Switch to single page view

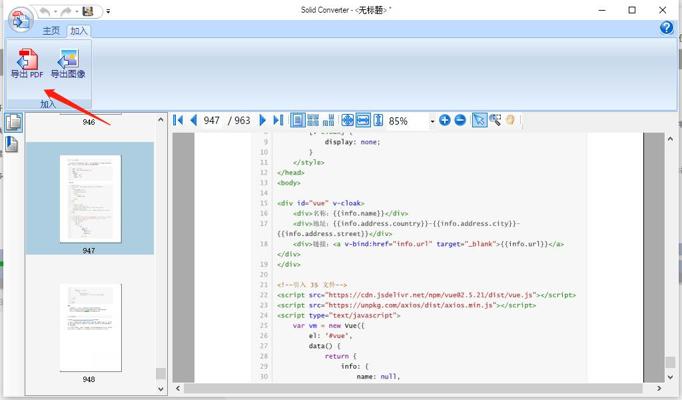click(x=298, y=120)
